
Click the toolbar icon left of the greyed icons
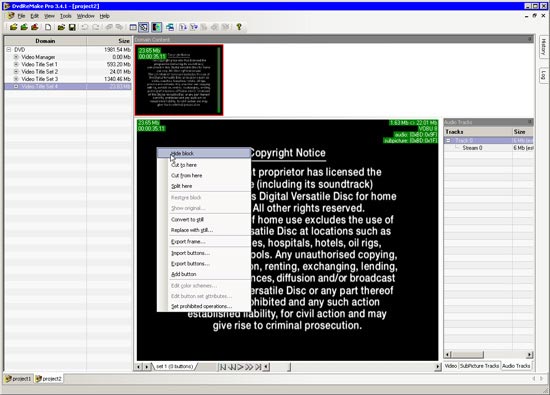pos(194,27)
